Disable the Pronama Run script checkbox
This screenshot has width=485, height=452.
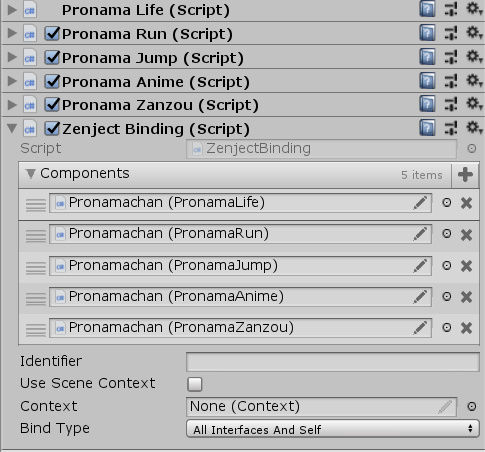coord(52,34)
